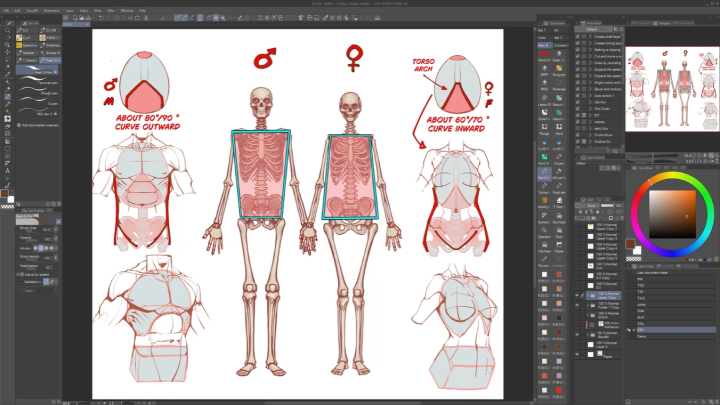Select the Auto select magic wand tool
The width and height of the screenshot is (720, 405).
click(7, 67)
